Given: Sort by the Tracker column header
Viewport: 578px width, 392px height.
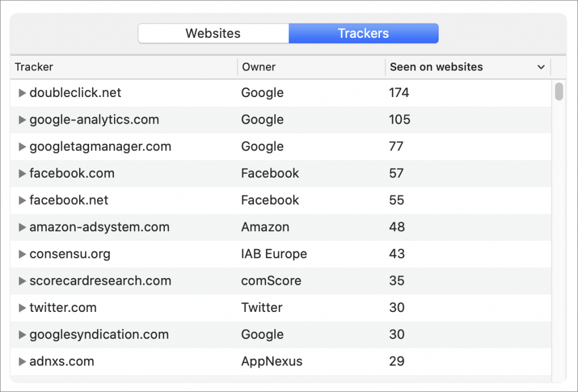Looking at the screenshot, I should [34, 67].
